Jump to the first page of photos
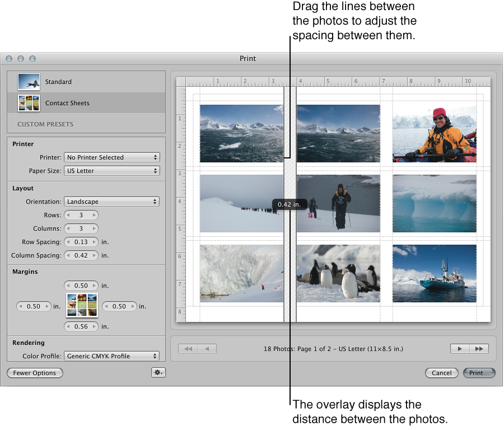The image size is (504, 430). pos(188,348)
